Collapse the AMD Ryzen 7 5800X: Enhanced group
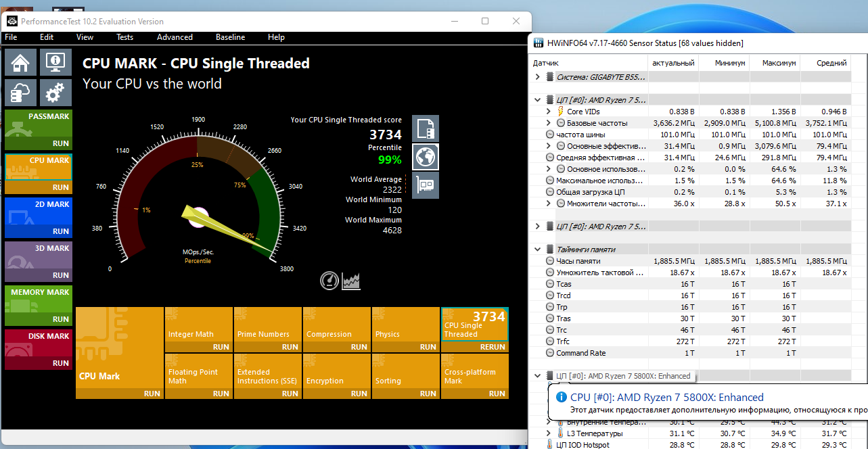The image size is (868, 449). [538, 376]
